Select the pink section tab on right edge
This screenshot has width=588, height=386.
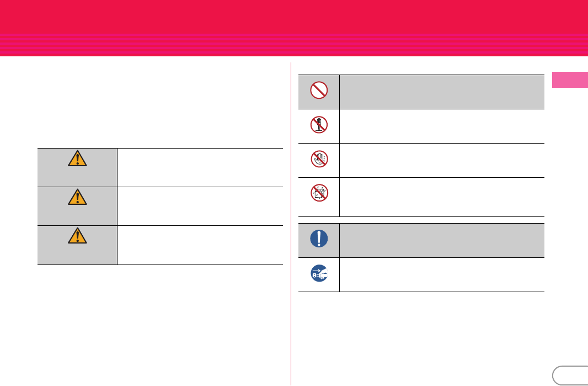(569, 80)
